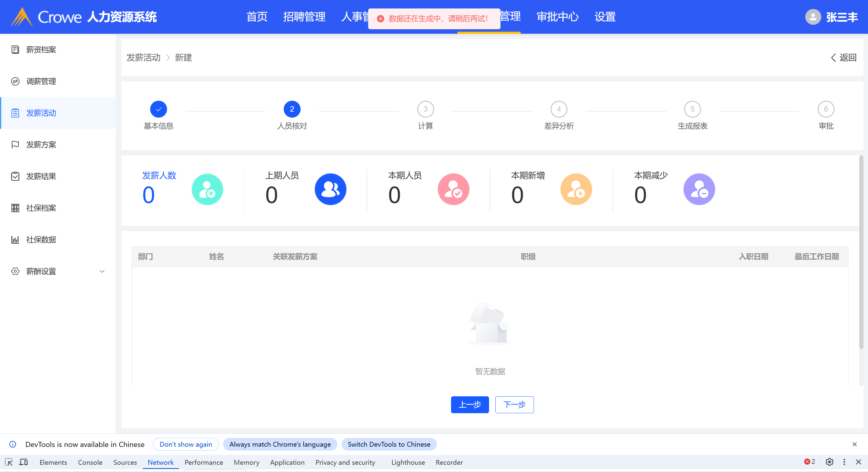868x472 pixels.
Task: Toggle DevTools device toolbar icon
Action: [23, 462]
